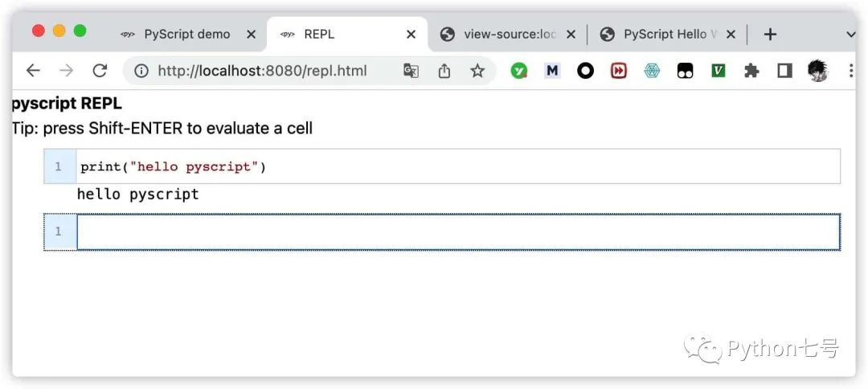Screen dimensions: 868x389
Task: Toggle the browser side panel
Action: coord(784,71)
